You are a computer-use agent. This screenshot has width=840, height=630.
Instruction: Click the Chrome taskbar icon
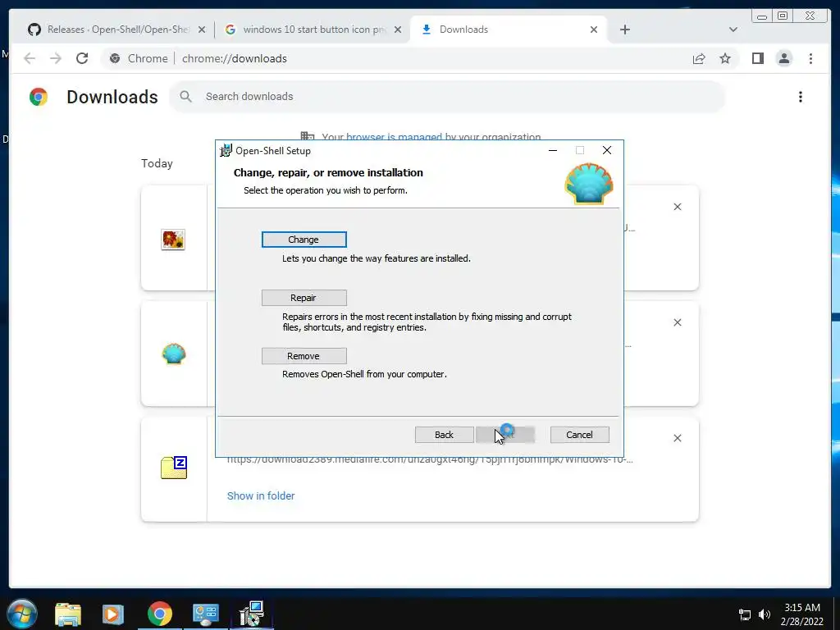(x=160, y=614)
